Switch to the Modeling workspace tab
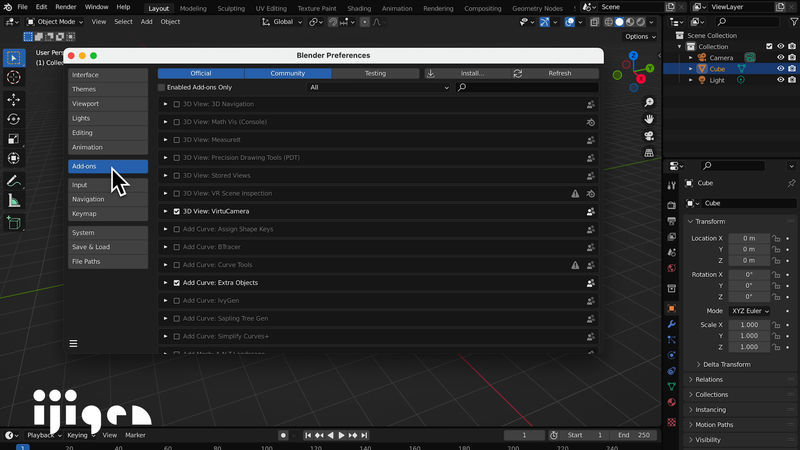 coord(193,8)
